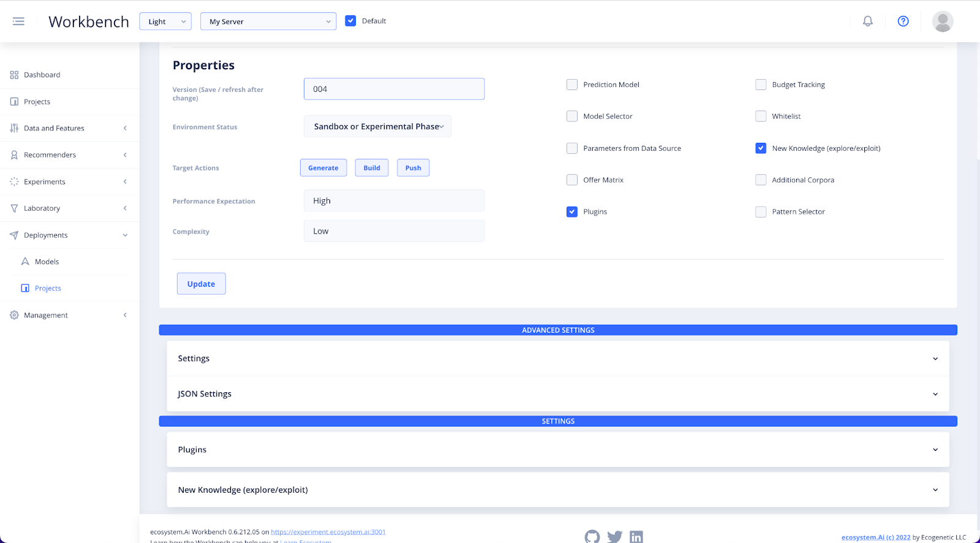Collapse the Deployments submenu chevron
This screenshot has height=543, width=980.
125,235
